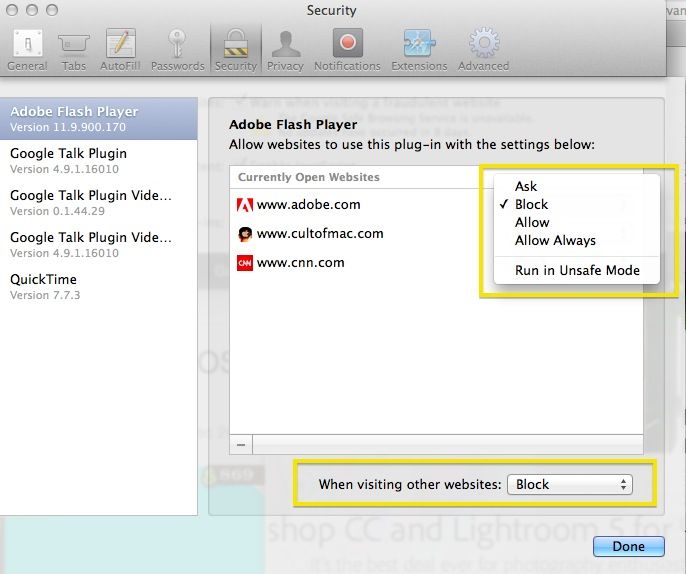Select Run in Unsafe Mode
This screenshot has width=686, height=574.
coord(577,270)
